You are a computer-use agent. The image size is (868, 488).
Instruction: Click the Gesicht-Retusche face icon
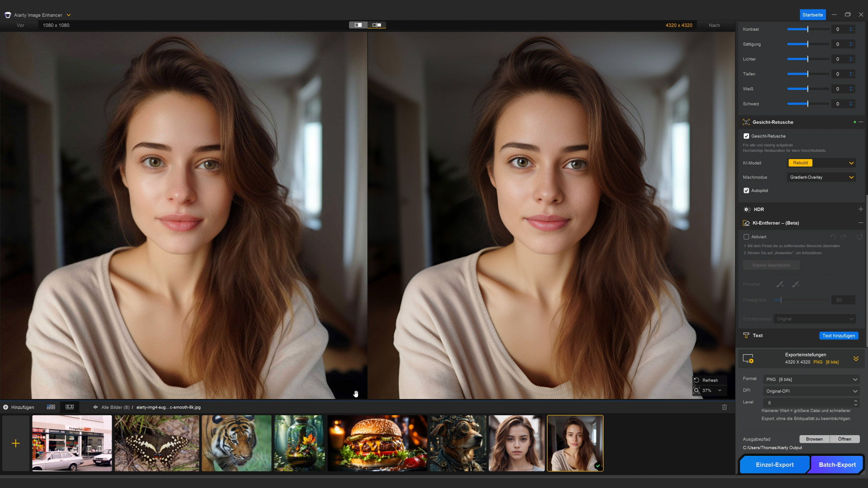[x=746, y=122]
